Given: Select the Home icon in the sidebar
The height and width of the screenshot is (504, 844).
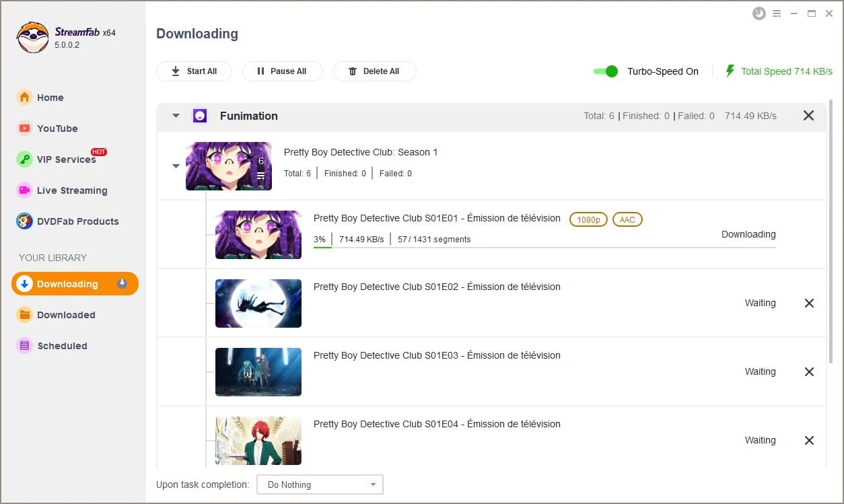Looking at the screenshot, I should 24,97.
